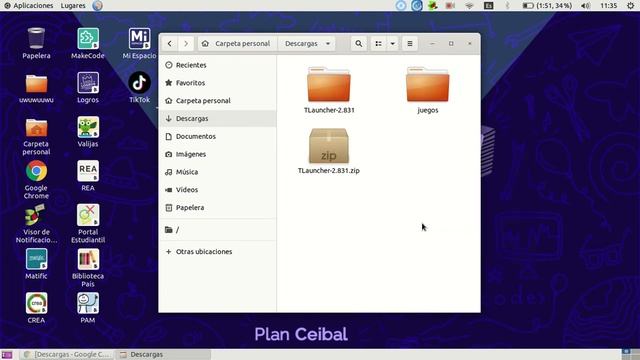Select the Visor de Notificaciones desktop icon

tap(36, 224)
